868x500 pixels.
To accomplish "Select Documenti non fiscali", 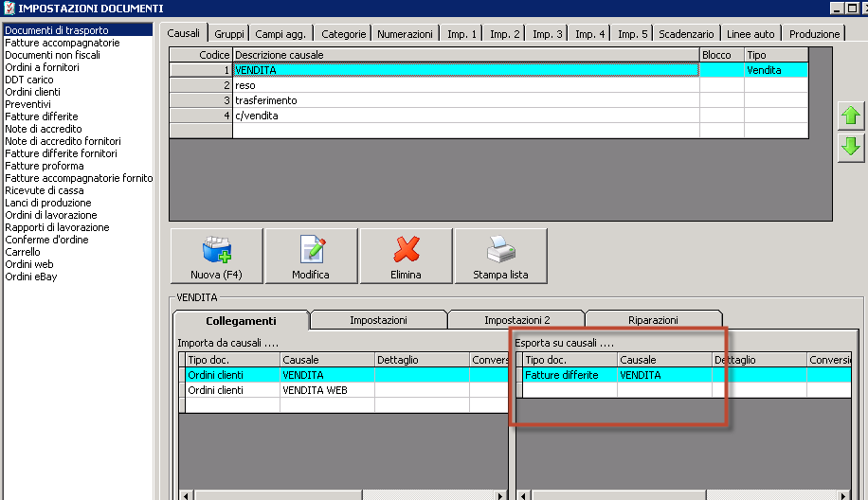I will 78,55.
